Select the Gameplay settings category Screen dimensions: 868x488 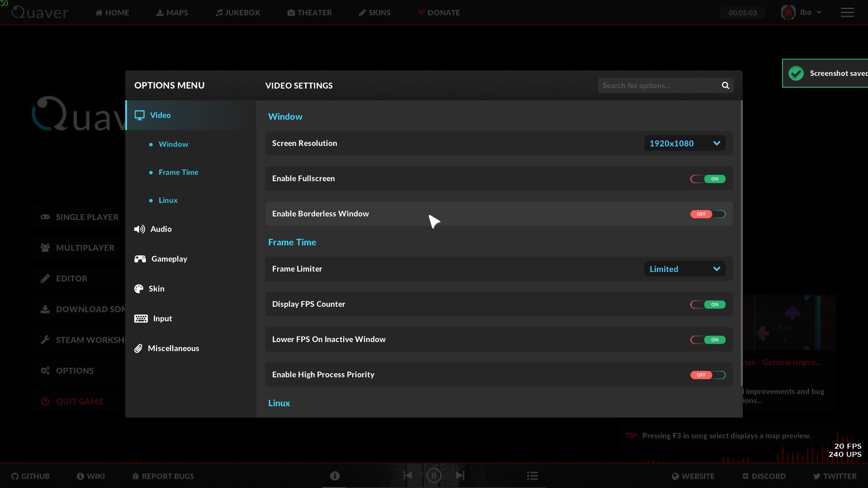(x=169, y=259)
